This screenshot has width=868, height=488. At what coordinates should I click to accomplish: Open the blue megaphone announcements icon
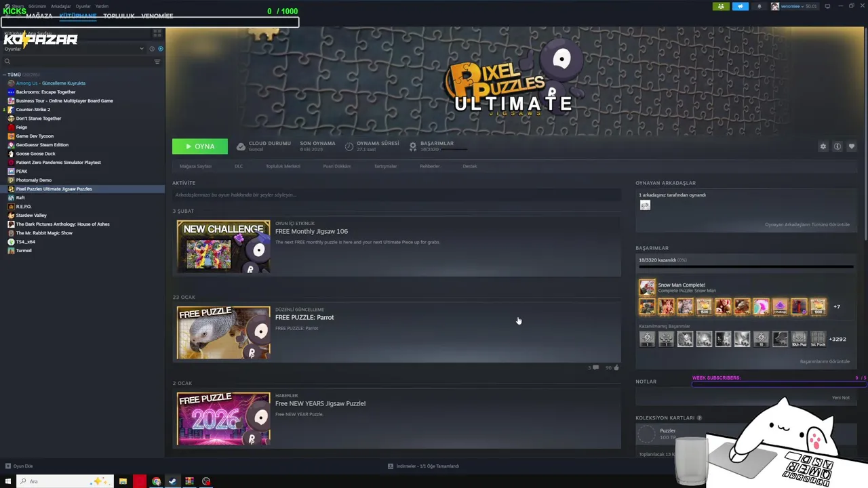(741, 6)
